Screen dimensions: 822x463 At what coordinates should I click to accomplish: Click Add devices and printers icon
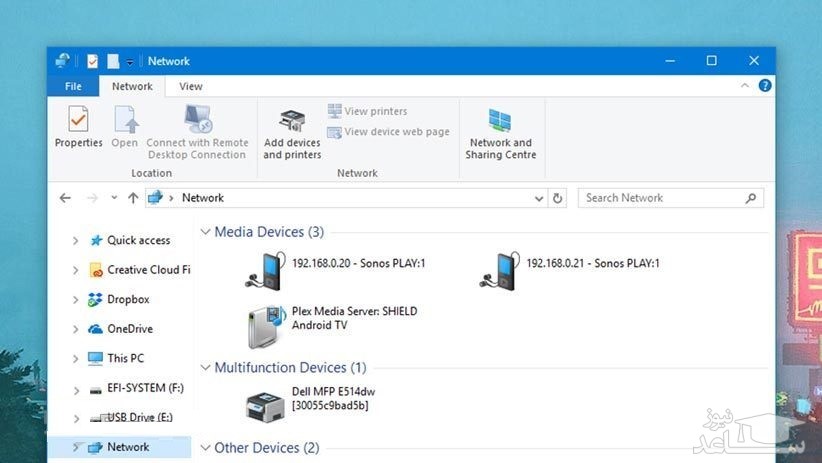[292, 133]
